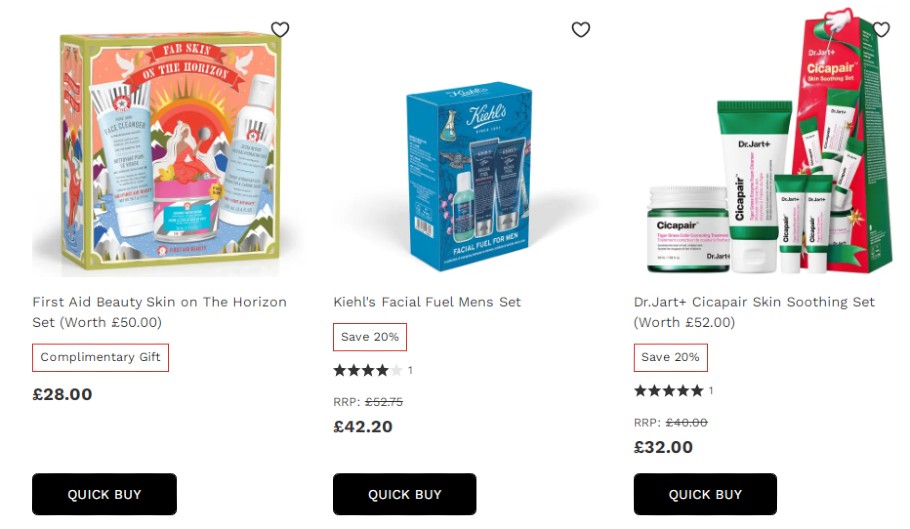Screen dimensions: 910x529
Task: Open Kiehl's Facial Fuel Mens Set title
Action: coord(427,302)
